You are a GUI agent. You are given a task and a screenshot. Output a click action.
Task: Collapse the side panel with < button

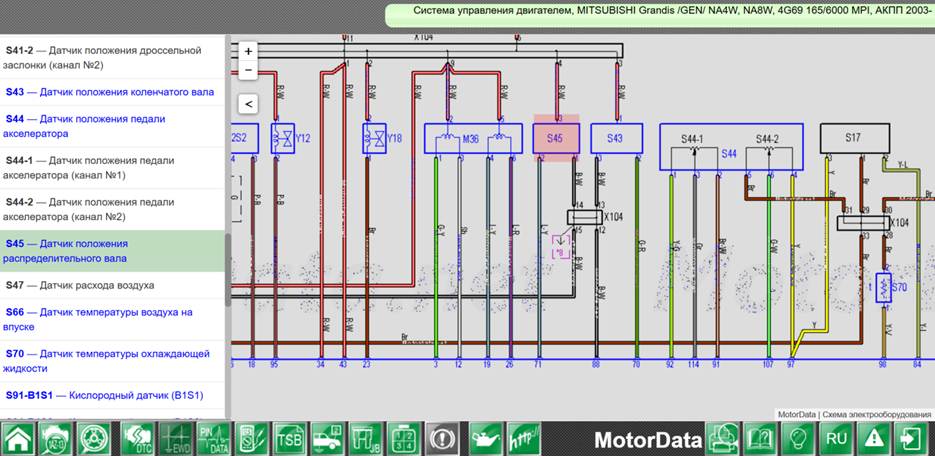coord(248,104)
